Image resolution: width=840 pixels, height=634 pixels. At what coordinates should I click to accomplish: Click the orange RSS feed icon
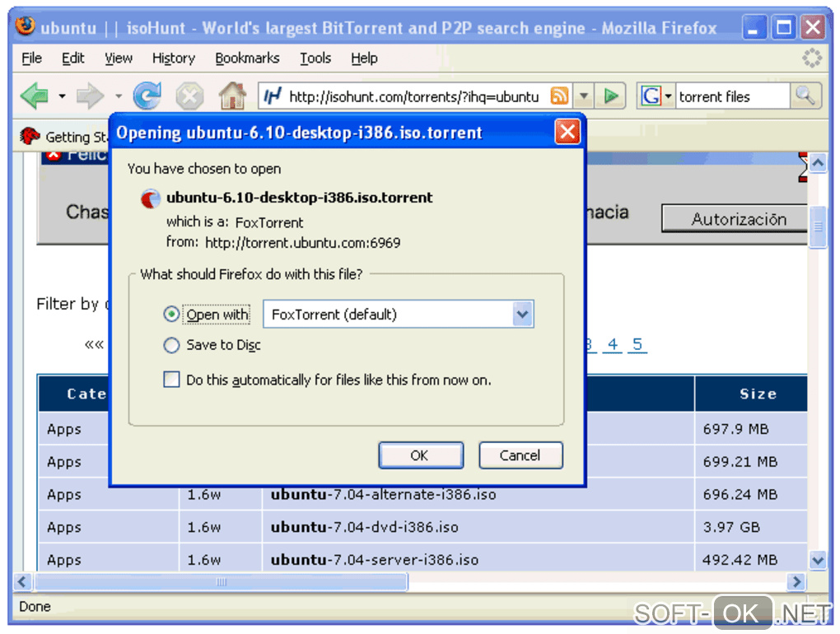559,96
